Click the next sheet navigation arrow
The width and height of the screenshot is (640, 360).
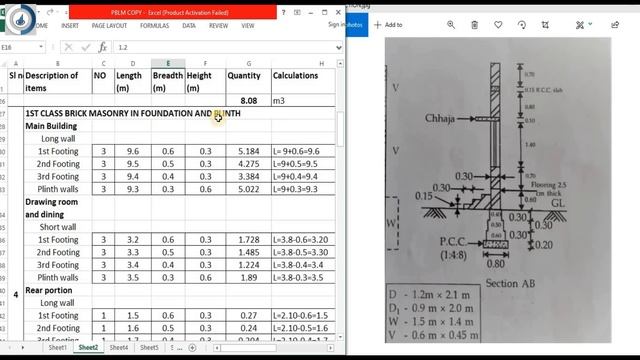tap(23, 347)
